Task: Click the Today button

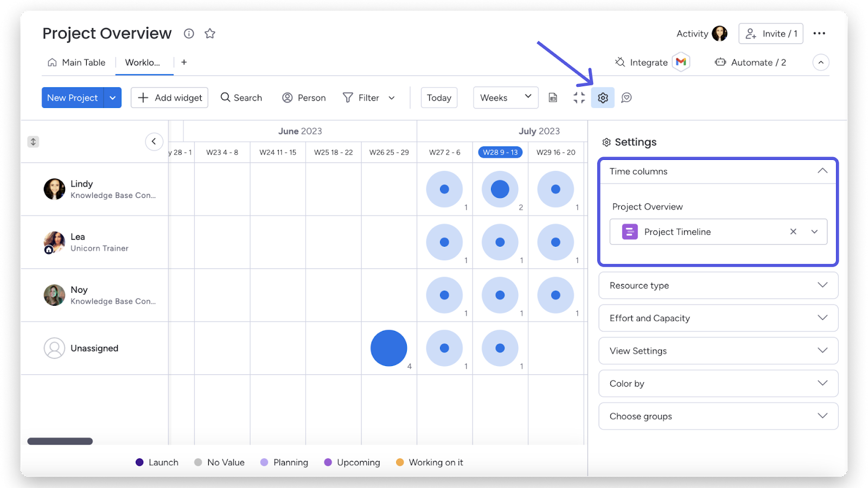Action: point(439,98)
